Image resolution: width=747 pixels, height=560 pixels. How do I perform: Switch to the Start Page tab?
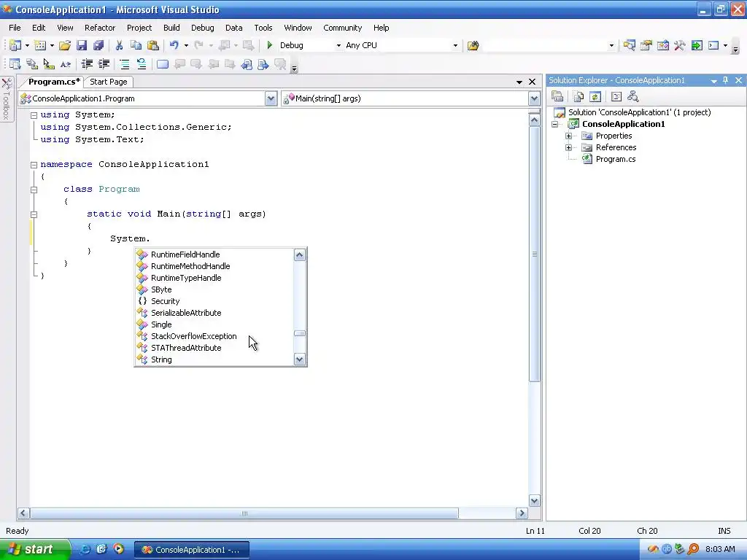[x=109, y=82]
